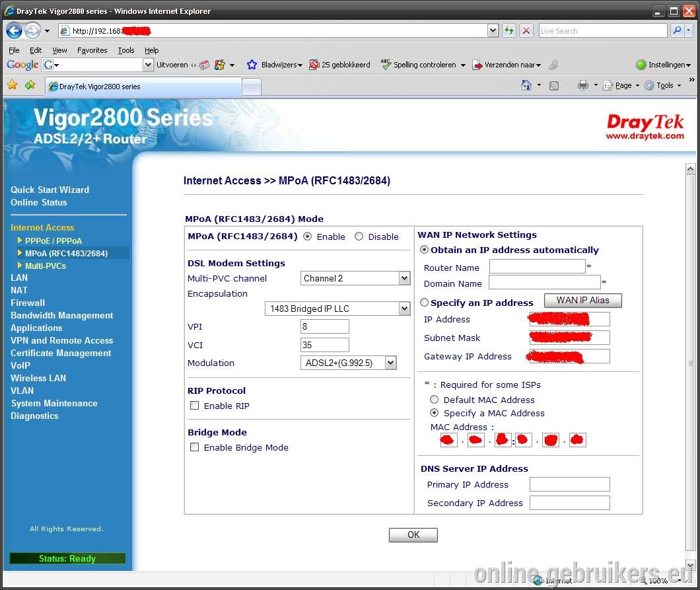Open the File menu
Screen dimensions: 700x590
(14, 50)
